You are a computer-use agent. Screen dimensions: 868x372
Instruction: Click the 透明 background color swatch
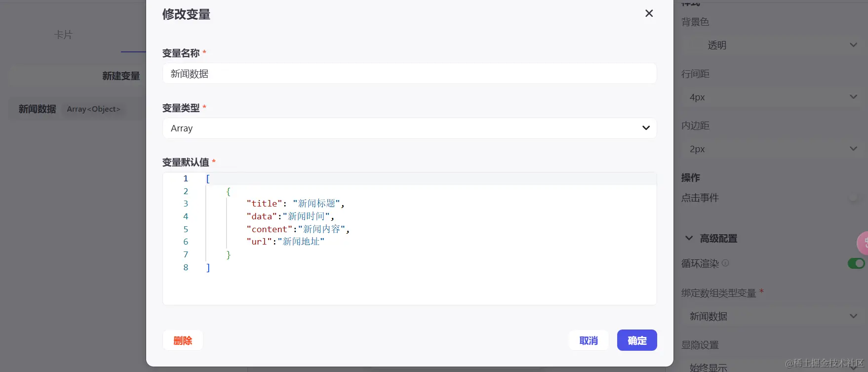[x=697, y=45]
